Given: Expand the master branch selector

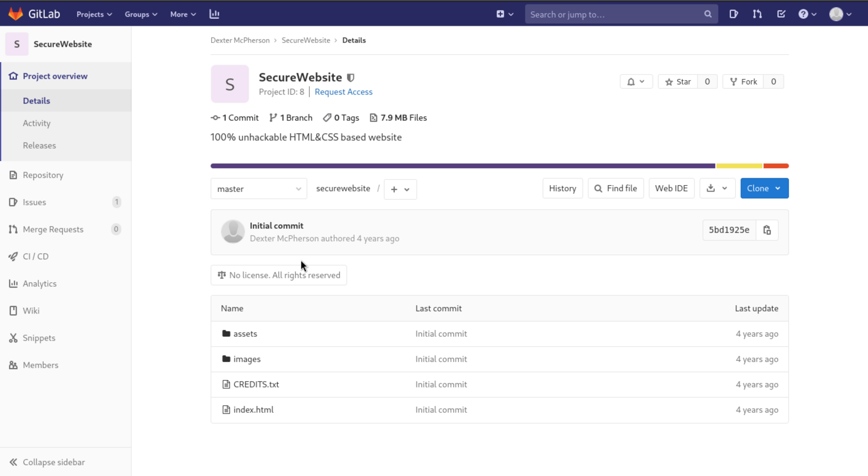Looking at the screenshot, I should click(x=258, y=189).
